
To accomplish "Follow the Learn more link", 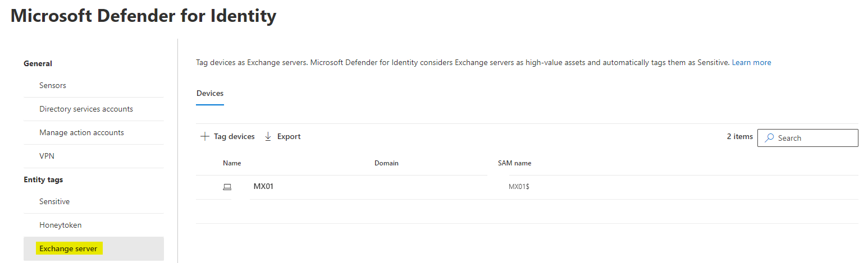I will click(751, 63).
